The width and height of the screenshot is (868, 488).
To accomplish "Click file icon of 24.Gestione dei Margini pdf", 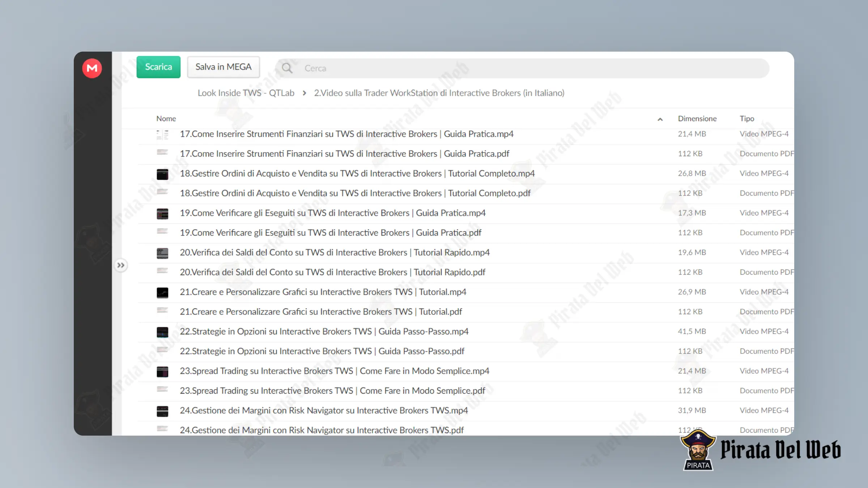I will (x=162, y=429).
